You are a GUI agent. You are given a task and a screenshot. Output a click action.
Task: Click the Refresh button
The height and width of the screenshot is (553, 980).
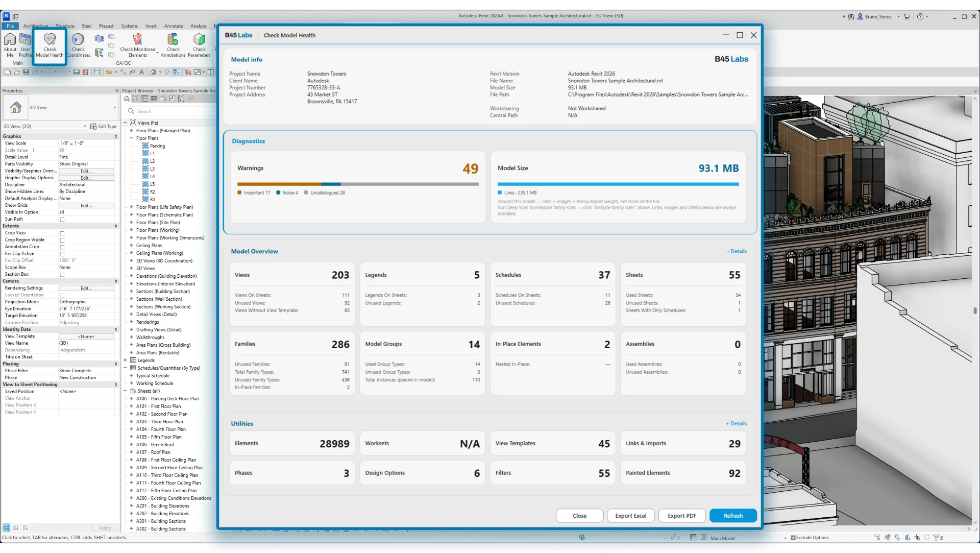pos(733,516)
